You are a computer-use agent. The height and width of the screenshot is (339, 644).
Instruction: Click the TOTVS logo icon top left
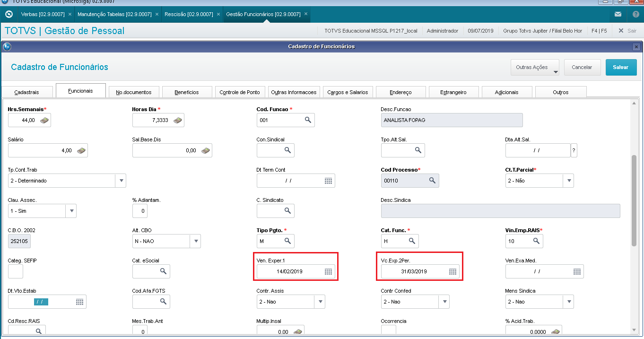point(9,14)
